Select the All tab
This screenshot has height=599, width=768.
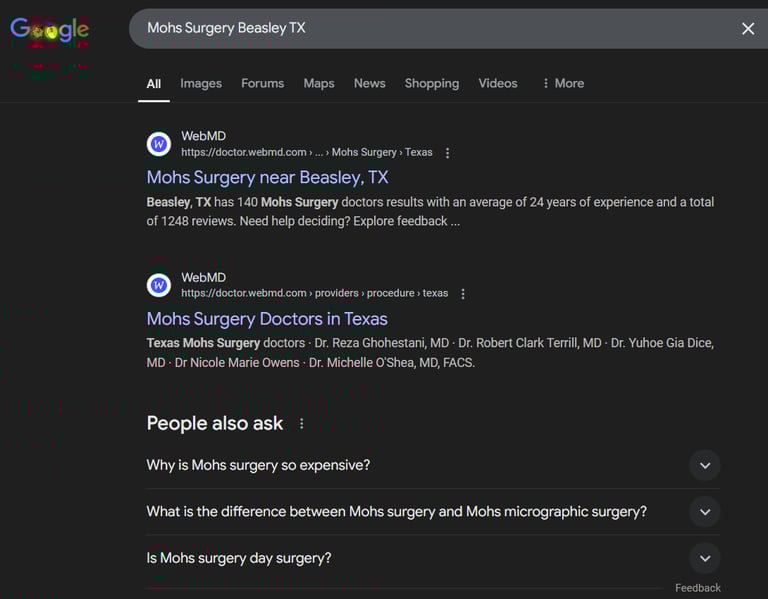click(x=154, y=84)
